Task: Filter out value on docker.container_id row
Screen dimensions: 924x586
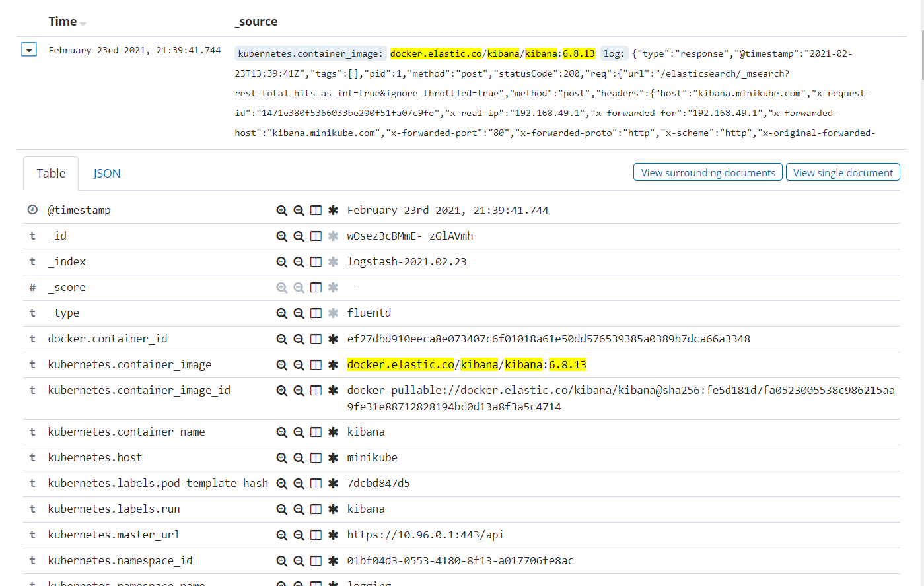Action: click(299, 339)
